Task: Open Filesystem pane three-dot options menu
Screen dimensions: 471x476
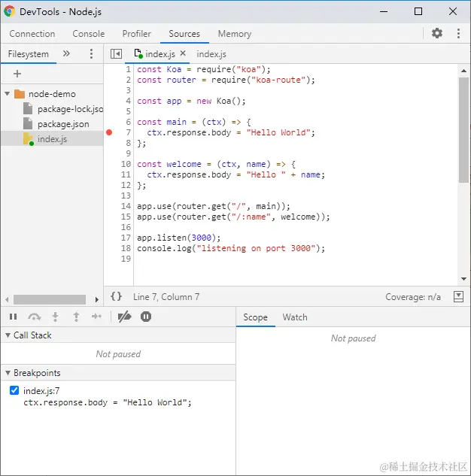Action: (x=91, y=53)
